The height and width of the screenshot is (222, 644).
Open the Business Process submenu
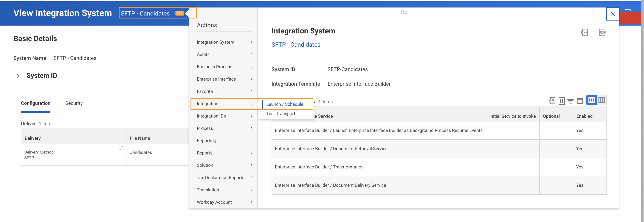224,67
